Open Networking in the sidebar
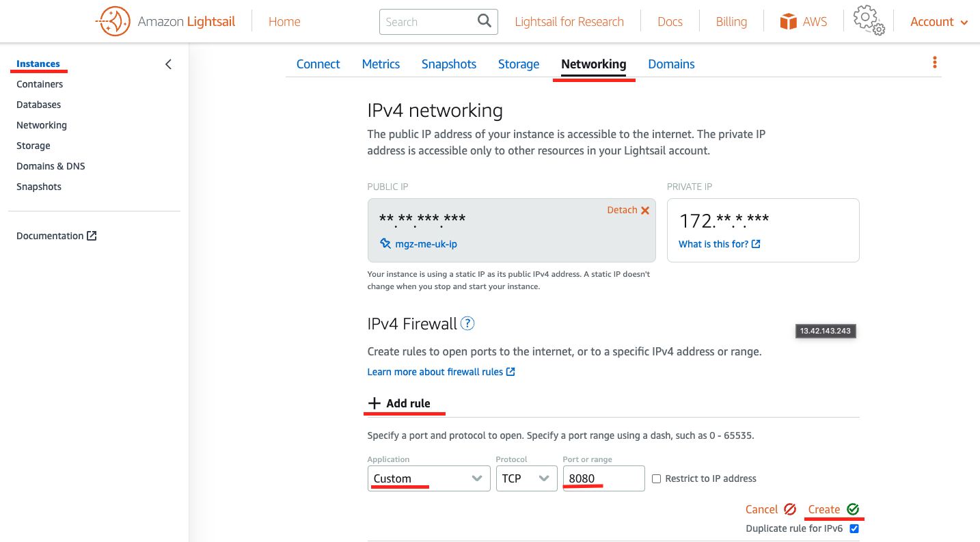980x542 pixels. click(x=42, y=125)
